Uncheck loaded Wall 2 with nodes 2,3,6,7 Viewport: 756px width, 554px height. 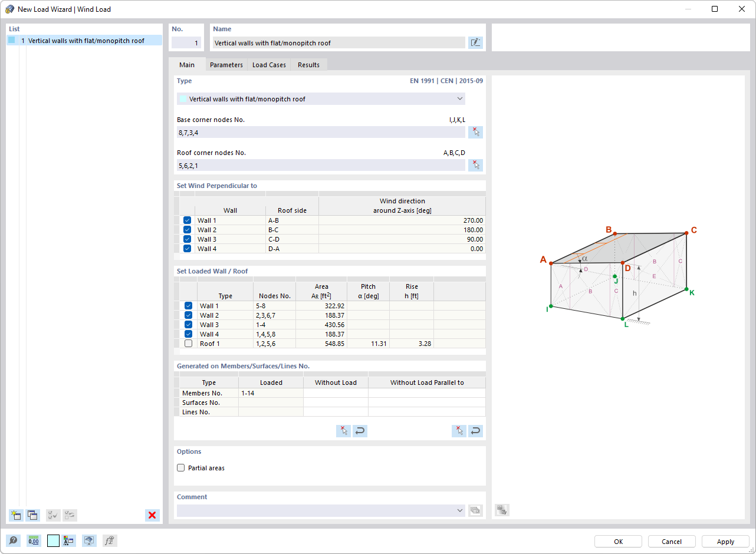tap(188, 315)
